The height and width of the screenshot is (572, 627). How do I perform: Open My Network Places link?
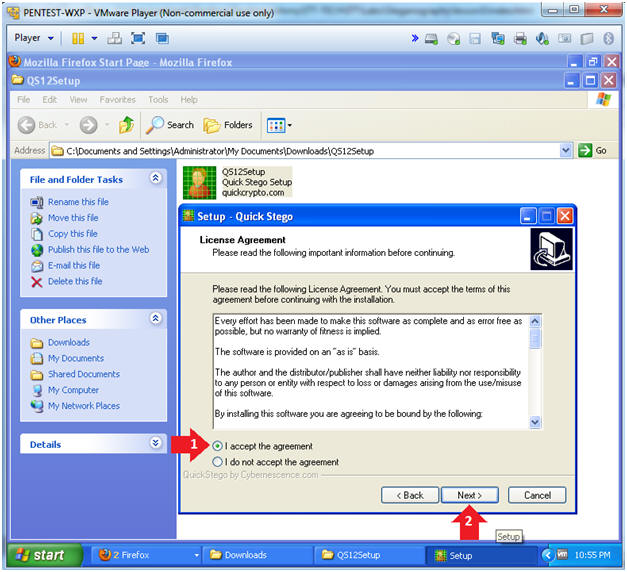pos(84,406)
